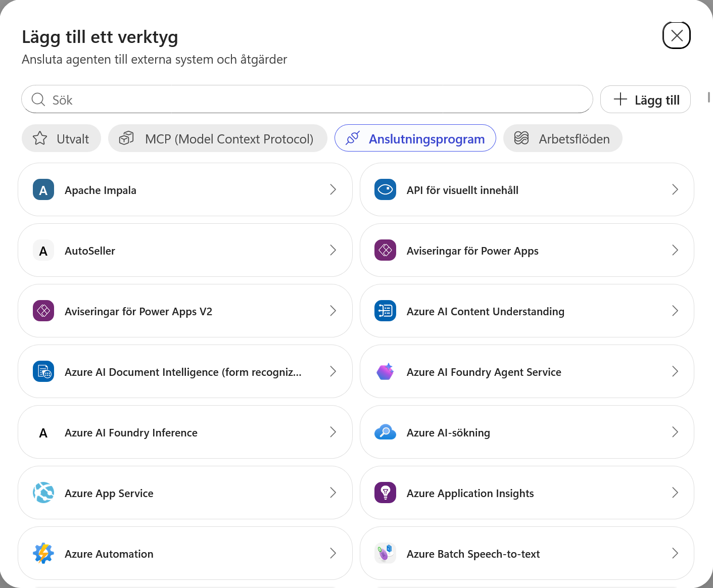Click the Azure AI Foundry Inference label
The width and height of the screenshot is (713, 588).
pos(131,433)
